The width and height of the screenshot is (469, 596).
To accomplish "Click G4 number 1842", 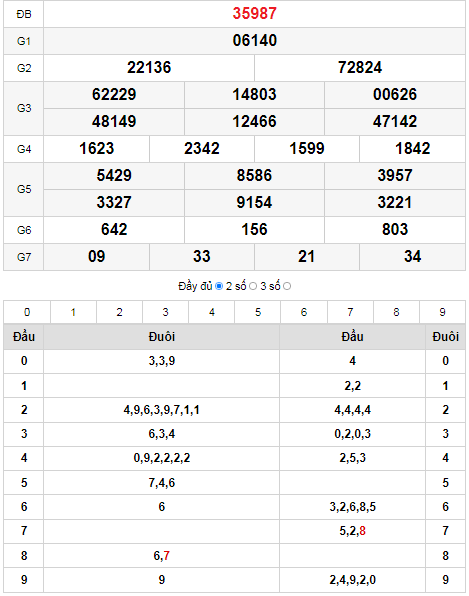I will (x=412, y=149).
